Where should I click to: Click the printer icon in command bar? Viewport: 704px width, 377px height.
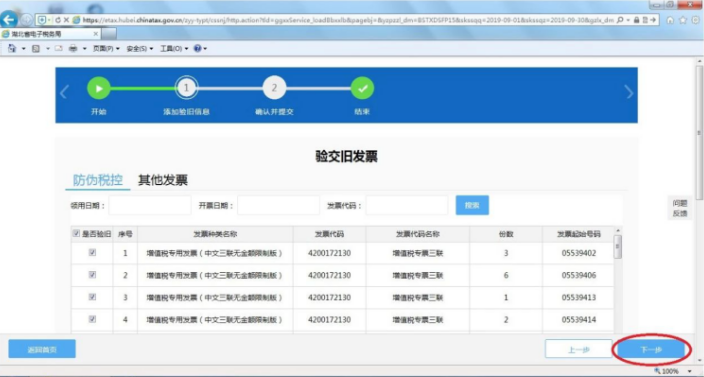point(73,48)
